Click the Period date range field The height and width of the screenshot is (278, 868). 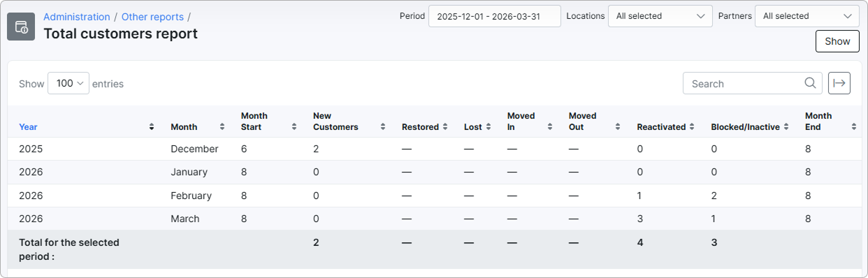(x=495, y=16)
